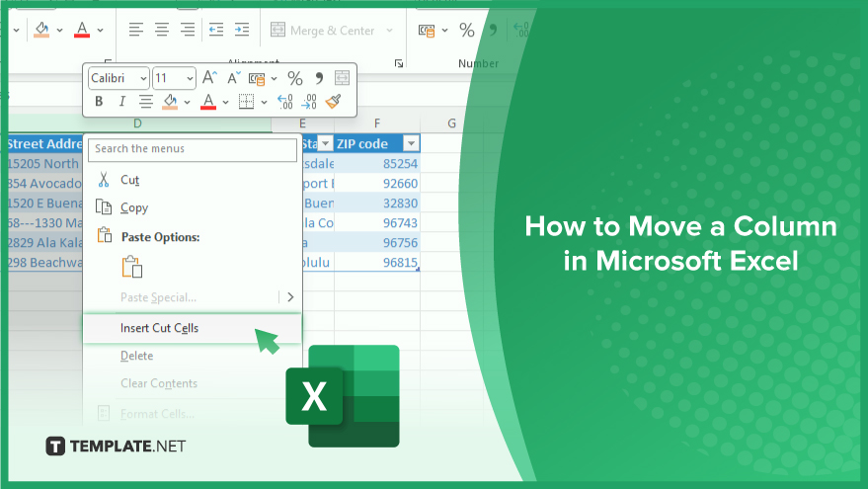The width and height of the screenshot is (868, 489).
Task: Click the Merge & Center button
Action: (323, 31)
